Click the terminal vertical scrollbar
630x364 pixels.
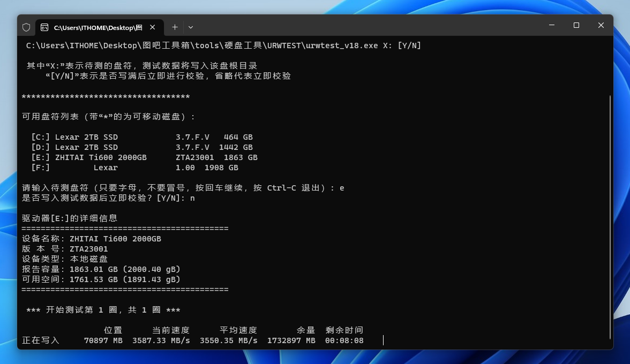tap(610, 214)
